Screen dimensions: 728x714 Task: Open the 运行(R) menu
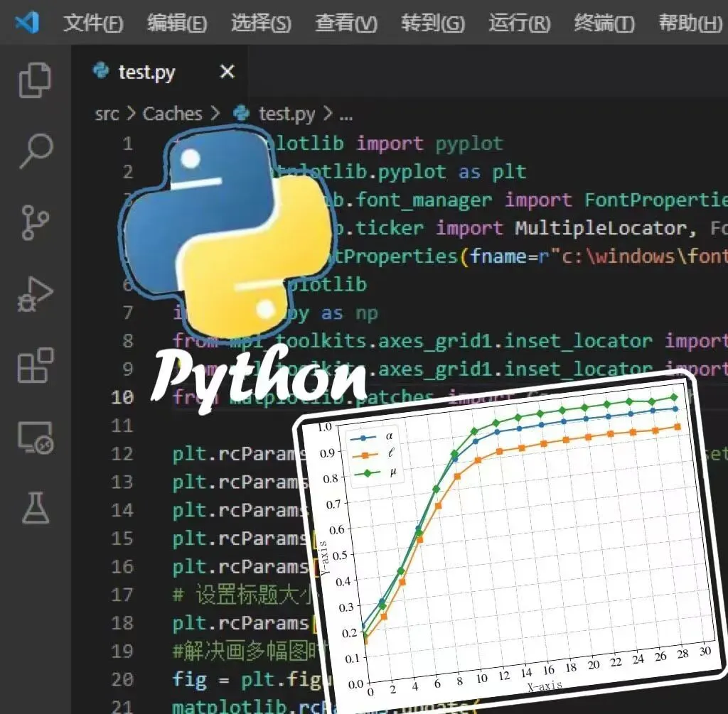pyautogui.click(x=520, y=23)
